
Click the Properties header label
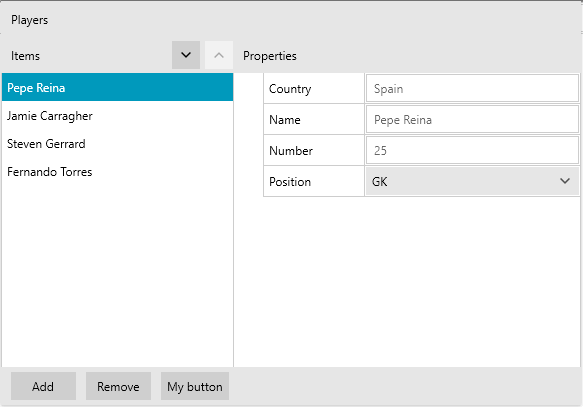pyautogui.click(x=270, y=56)
